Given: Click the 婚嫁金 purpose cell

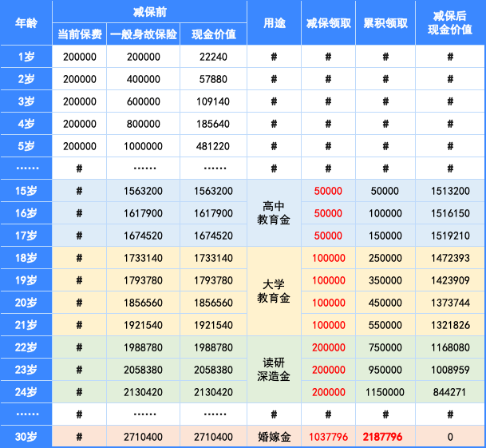Looking at the screenshot, I should 275,437.
